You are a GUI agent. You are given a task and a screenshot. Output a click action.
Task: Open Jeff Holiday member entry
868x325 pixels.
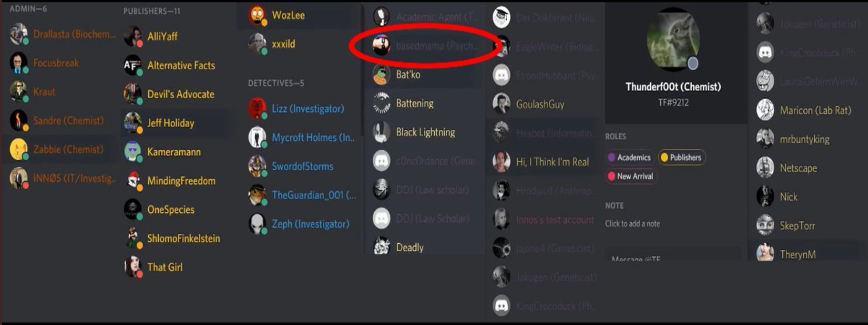pos(175,123)
